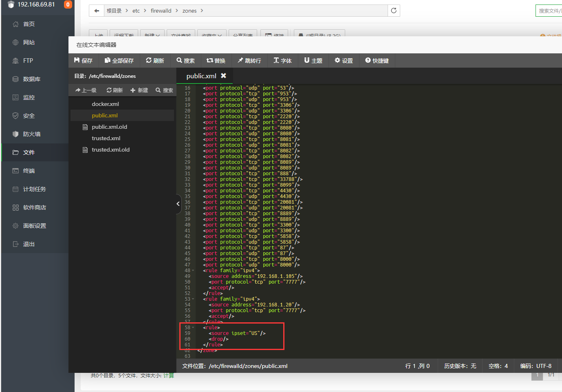The height and width of the screenshot is (392, 562).
Task: Fold the rule block at line 58
Action: pos(193,328)
